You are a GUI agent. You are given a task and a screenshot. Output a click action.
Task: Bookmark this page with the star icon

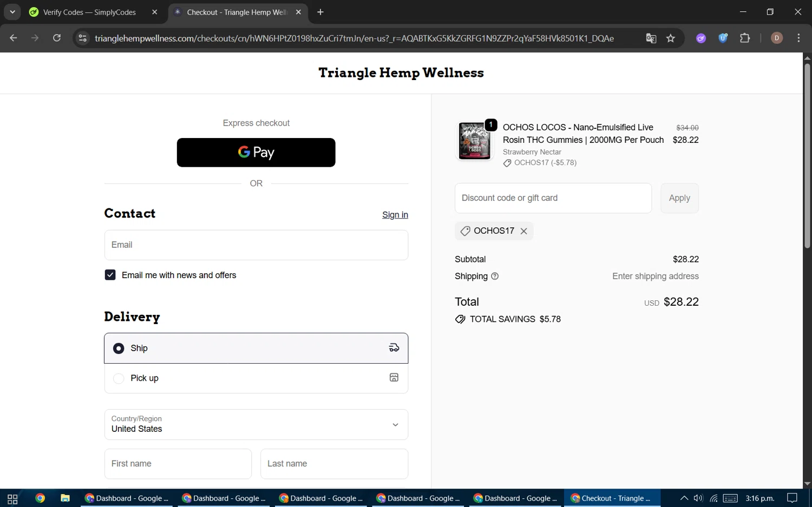click(671, 38)
